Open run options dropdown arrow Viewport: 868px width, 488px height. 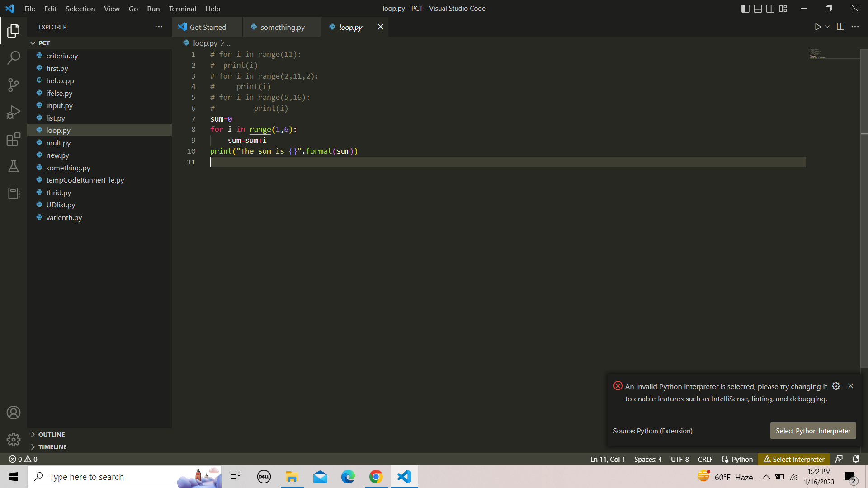tap(827, 27)
